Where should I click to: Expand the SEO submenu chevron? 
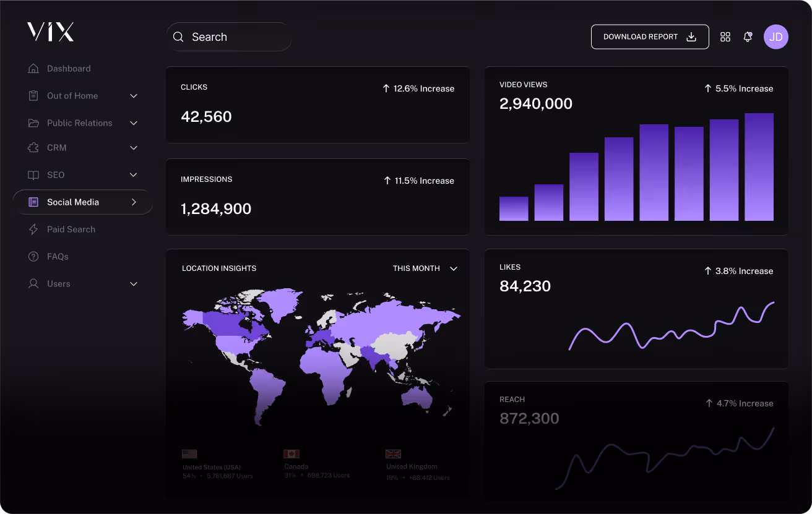tap(134, 175)
